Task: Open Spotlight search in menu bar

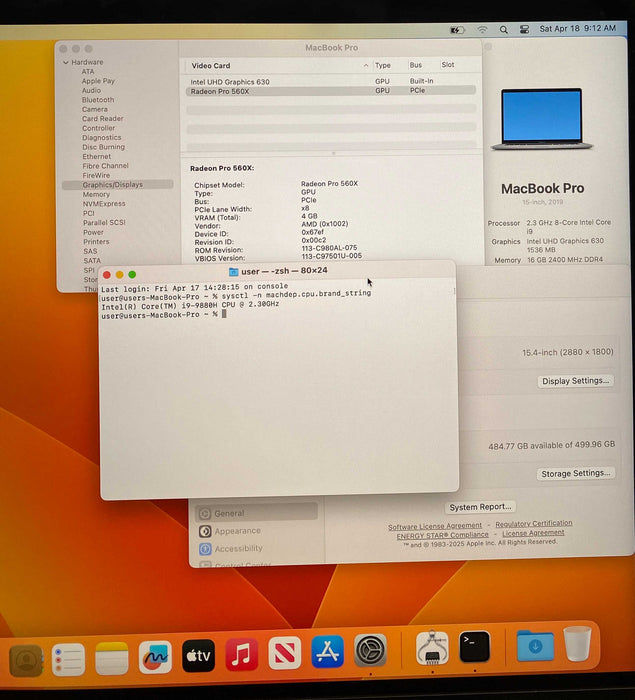Action: tap(503, 29)
